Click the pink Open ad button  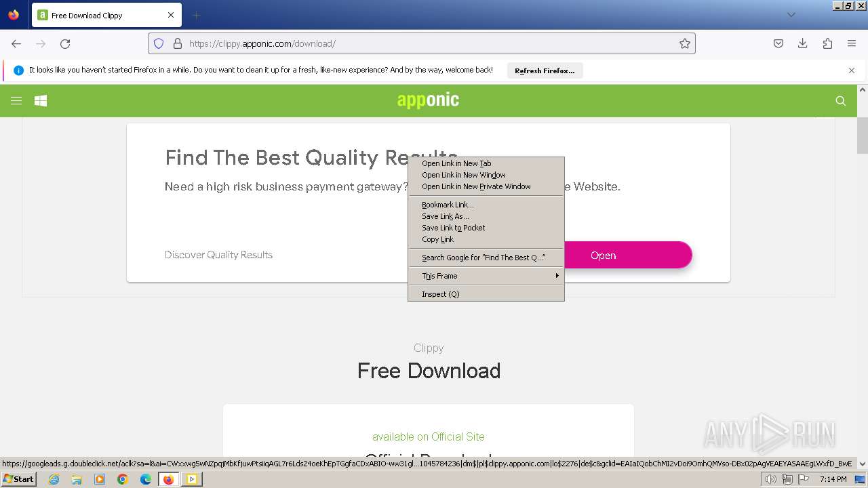[628, 256]
